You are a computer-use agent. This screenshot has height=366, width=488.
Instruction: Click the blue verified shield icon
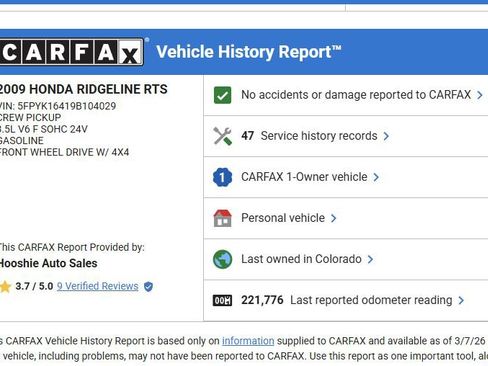tap(148, 286)
